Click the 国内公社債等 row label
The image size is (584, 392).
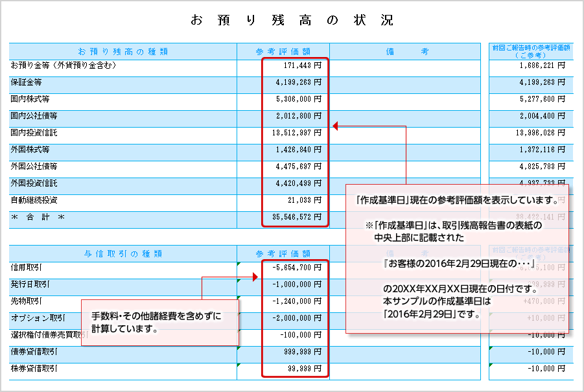pos(34,116)
